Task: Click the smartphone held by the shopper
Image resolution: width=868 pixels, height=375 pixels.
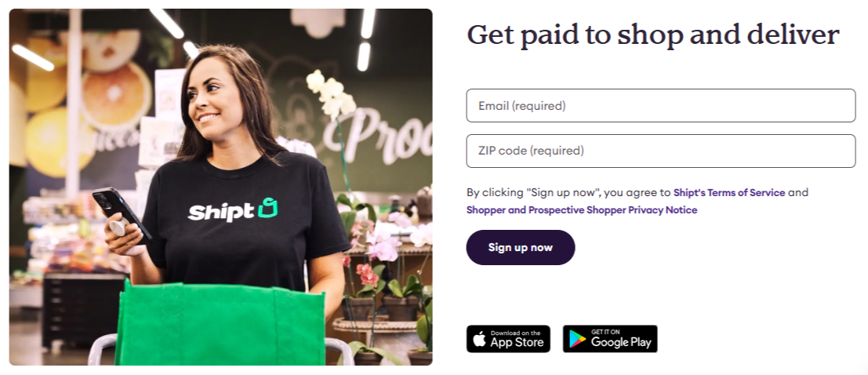Action: click(122, 212)
